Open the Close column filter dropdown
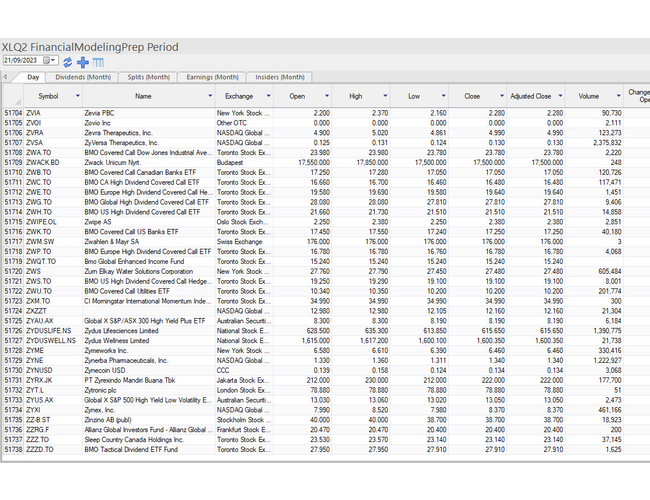 pyautogui.click(x=502, y=96)
